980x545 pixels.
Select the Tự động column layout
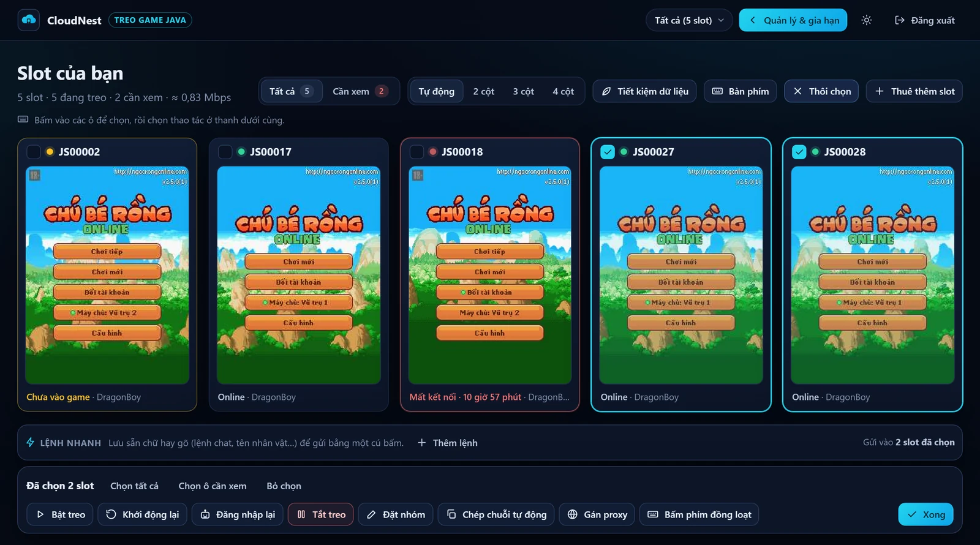click(437, 91)
